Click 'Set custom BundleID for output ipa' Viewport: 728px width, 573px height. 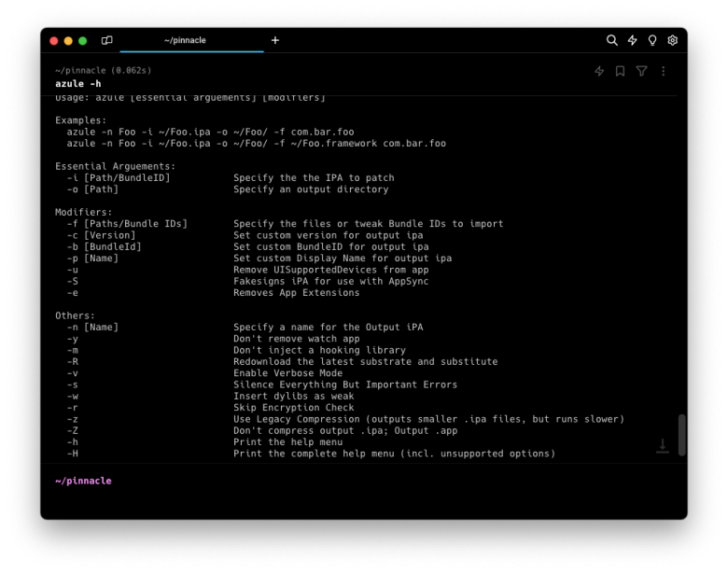[x=331, y=246]
